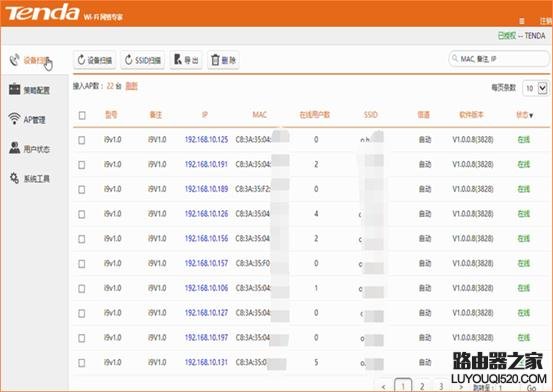Click 在线 status in row 192.168.10.125
The image size is (553, 392).
tap(524, 140)
